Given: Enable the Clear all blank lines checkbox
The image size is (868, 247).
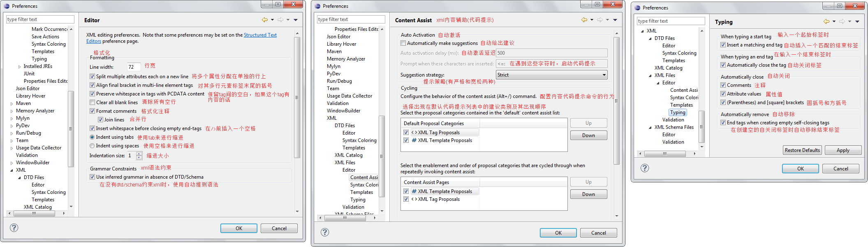Looking at the screenshot, I should [x=93, y=103].
